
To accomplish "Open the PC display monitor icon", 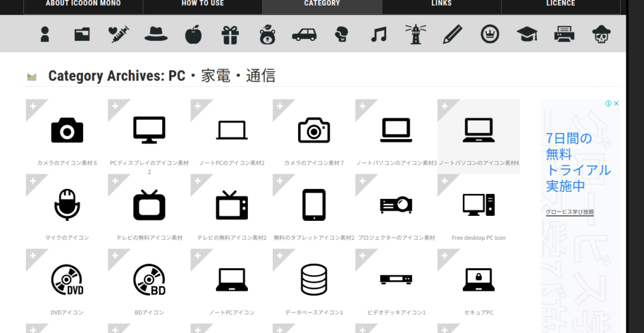I will click(x=150, y=130).
